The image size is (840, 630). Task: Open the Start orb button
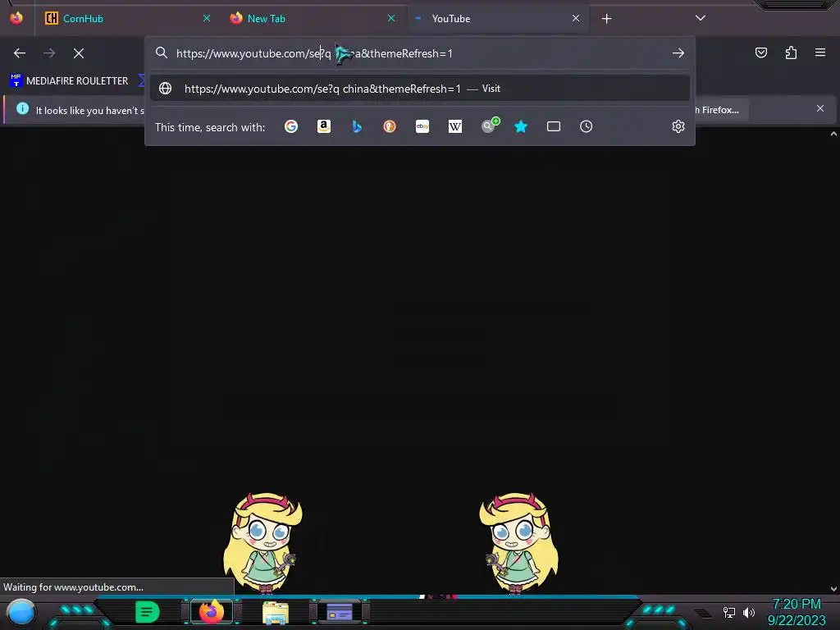[x=21, y=613]
